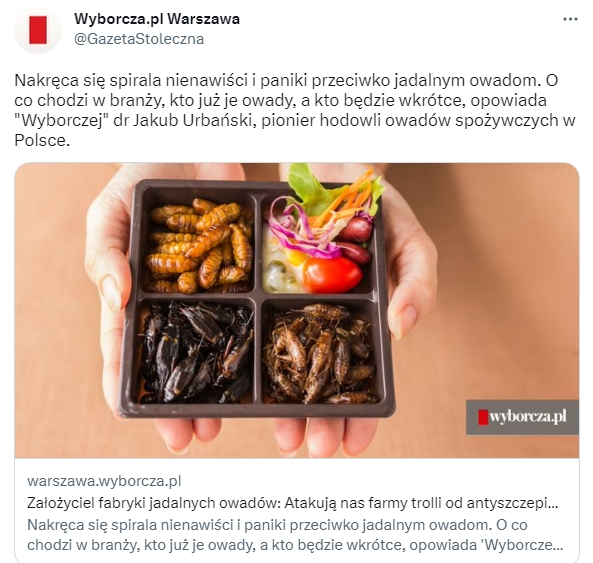Screen dimensions: 593x563
Task: Click the tweet text about jadalnym owadom
Action: coord(295,110)
